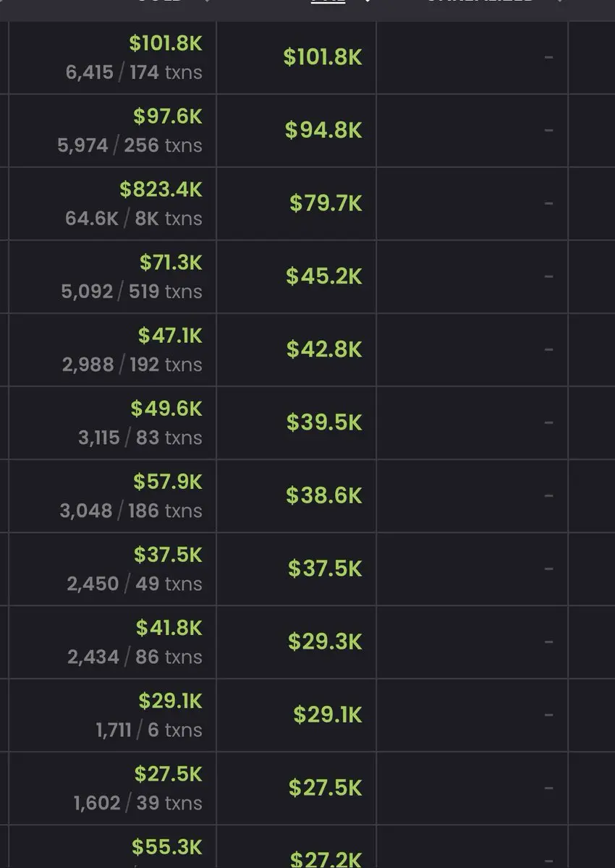Click the Sold column header sort arrow
The height and width of the screenshot is (868, 615).
point(207,2)
